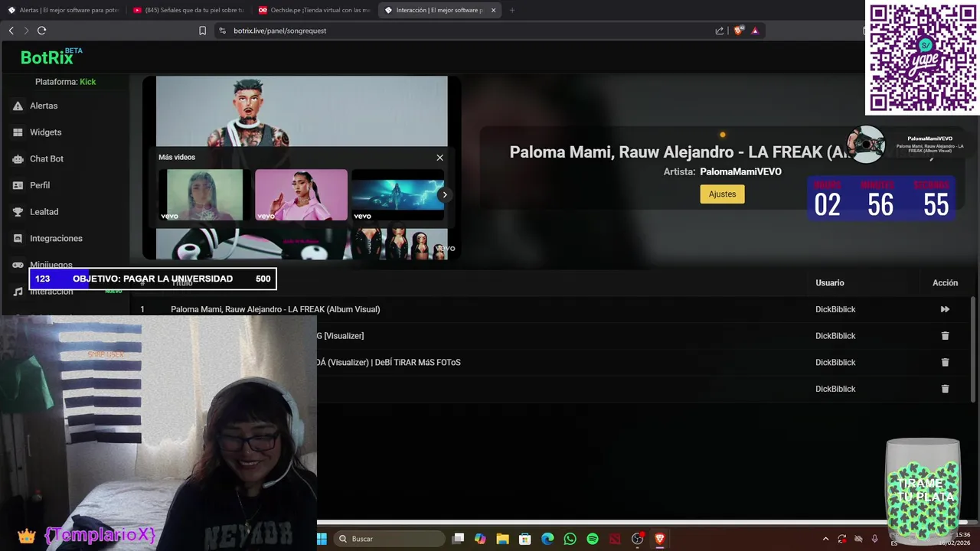Image resolution: width=980 pixels, height=551 pixels.
Task: Open Copilot from taskbar
Action: 480,539
